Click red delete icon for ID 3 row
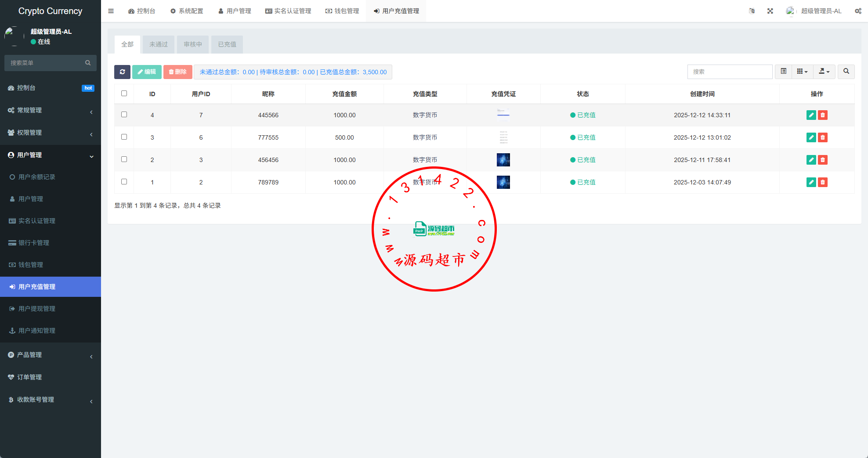This screenshot has width=868, height=458. pyautogui.click(x=823, y=137)
